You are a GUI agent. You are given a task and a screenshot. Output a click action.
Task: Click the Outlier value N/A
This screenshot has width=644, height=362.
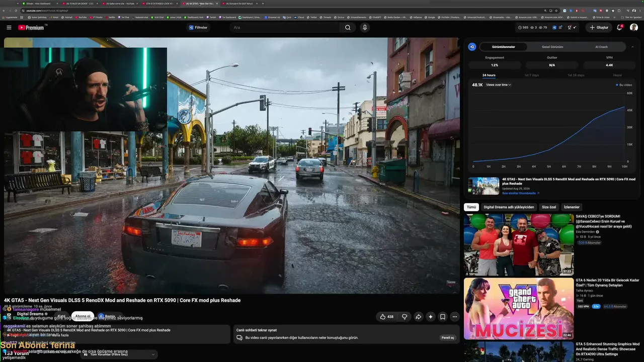pyautogui.click(x=552, y=65)
